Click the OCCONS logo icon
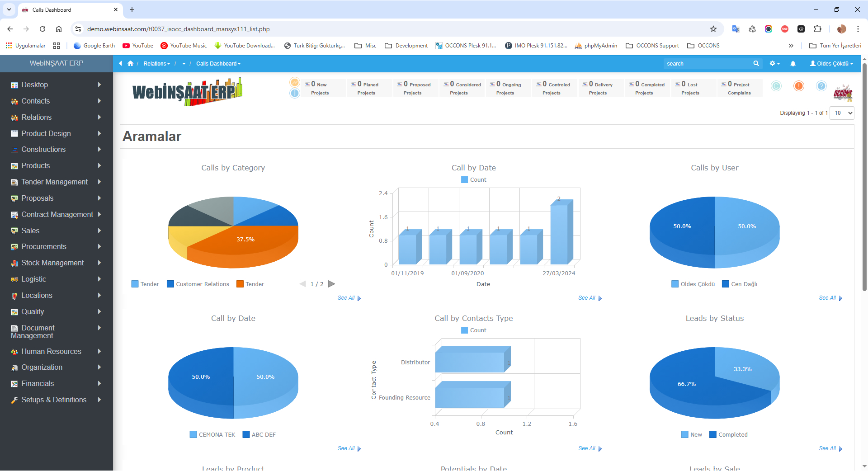The width and height of the screenshot is (868, 471). [843, 93]
